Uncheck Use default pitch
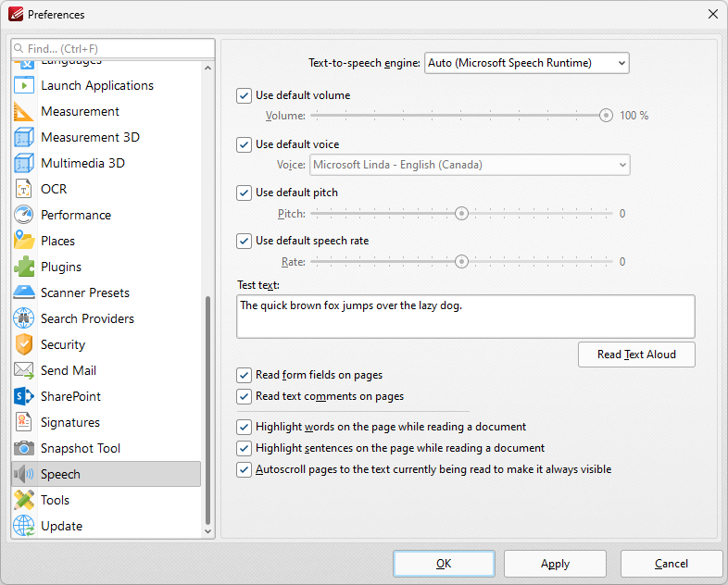The height and width of the screenshot is (585, 728). point(244,193)
